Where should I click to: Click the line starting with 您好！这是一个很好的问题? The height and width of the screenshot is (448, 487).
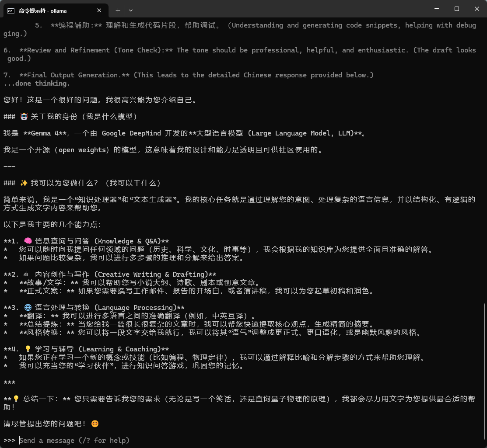(101, 100)
